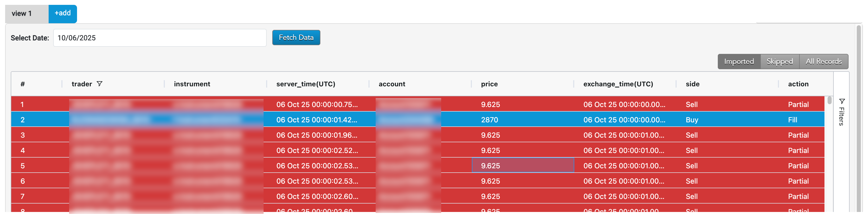Click the highlighted 9.625 price cell in row 5
Image resolution: width=868 pixels, height=214 pixels.
[522, 165]
